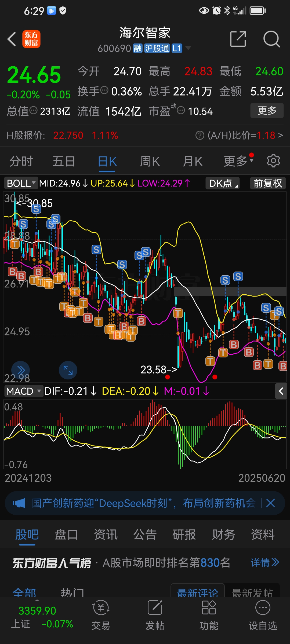Open DK点 signal dropdown
Screen dimensions: 290x644
(223, 183)
